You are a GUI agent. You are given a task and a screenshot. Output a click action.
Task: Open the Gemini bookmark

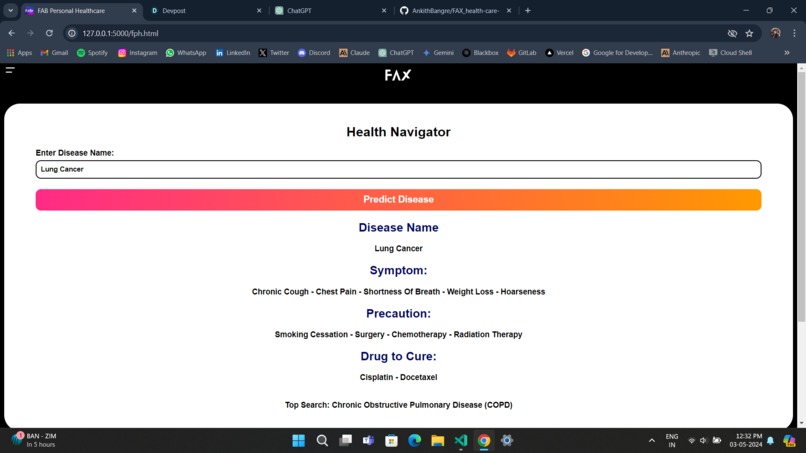(438, 52)
